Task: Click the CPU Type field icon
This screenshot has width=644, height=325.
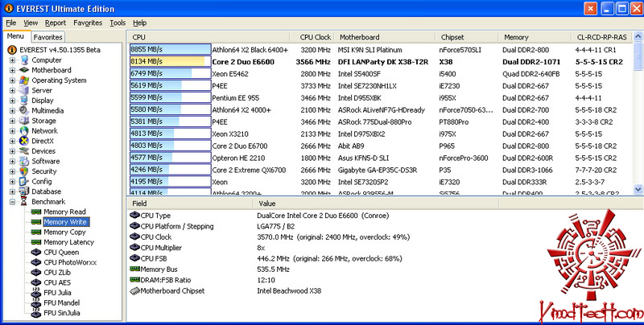Action: (134, 216)
